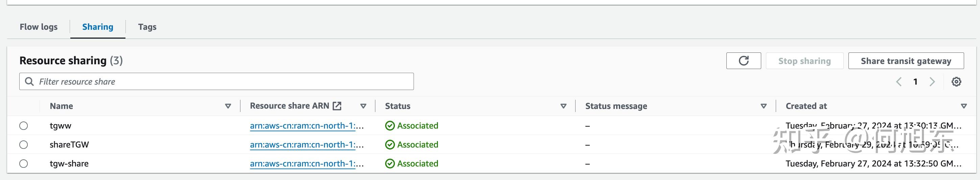Image resolution: width=980 pixels, height=180 pixels.
Task: Sort by the Created at column arrow
Action: [x=964, y=106]
